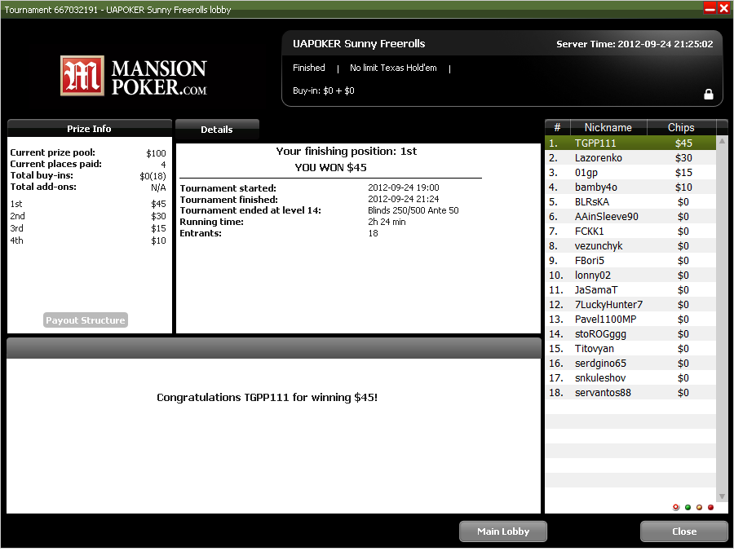Click the Mansion Poker logo
Viewport: 734px width, 560px height.
(x=134, y=76)
